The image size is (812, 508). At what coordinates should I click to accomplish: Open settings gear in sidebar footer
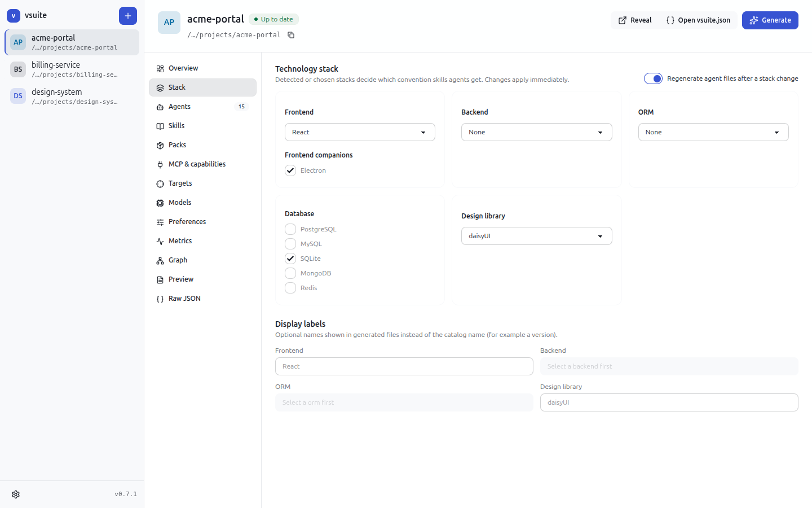pyautogui.click(x=16, y=494)
